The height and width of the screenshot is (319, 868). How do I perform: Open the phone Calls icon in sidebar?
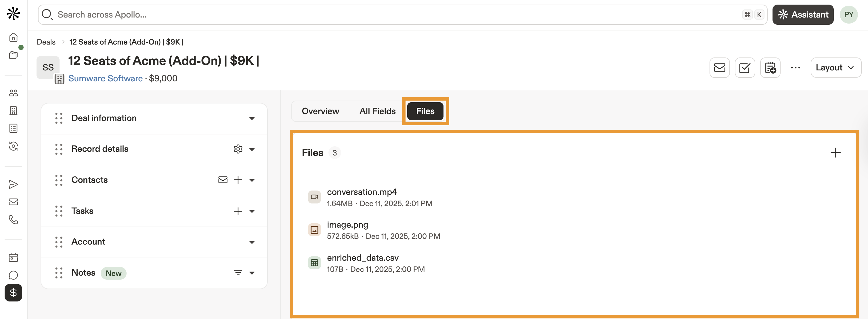(x=13, y=220)
